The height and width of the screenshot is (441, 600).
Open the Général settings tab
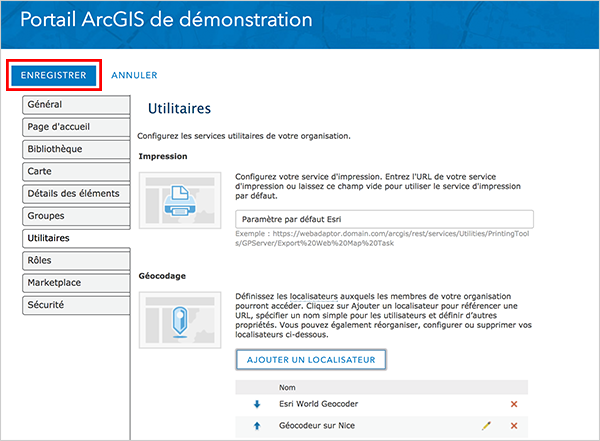pyautogui.click(x=76, y=105)
